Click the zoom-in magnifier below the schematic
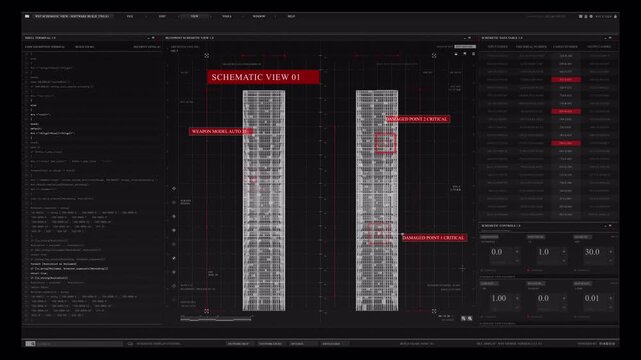This screenshot has height=360, width=641. [x=470, y=318]
